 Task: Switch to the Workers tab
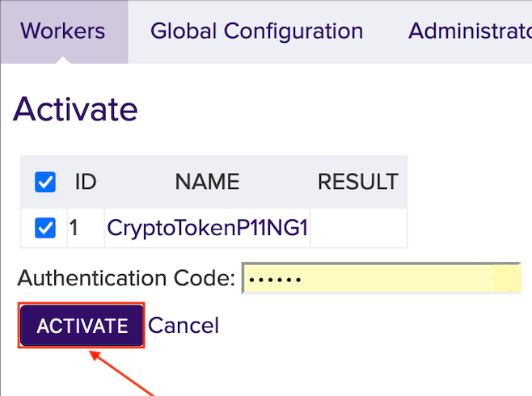pyautogui.click(x=63, y=32)
